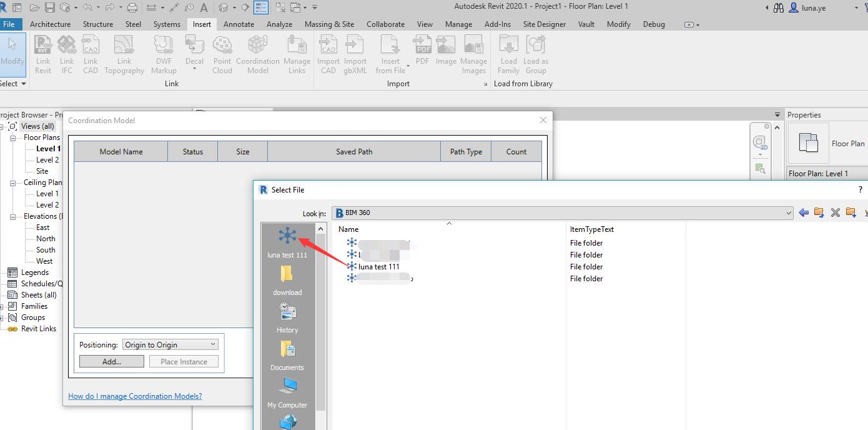Open the Positioning dropdown Origin to Origin

point(170,344)
